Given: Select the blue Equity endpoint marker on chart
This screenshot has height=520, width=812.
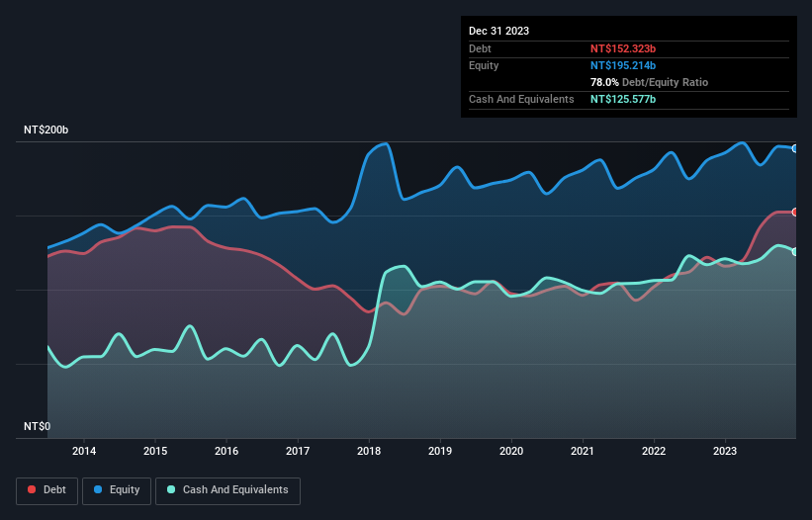Looking at the screenshot, I should [x=795, y=148].
